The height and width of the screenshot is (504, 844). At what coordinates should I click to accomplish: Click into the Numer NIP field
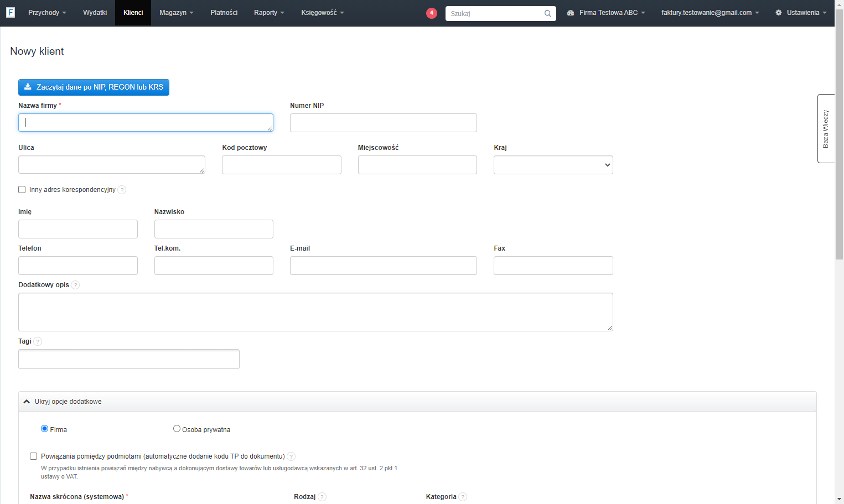[x=384, y=123]
